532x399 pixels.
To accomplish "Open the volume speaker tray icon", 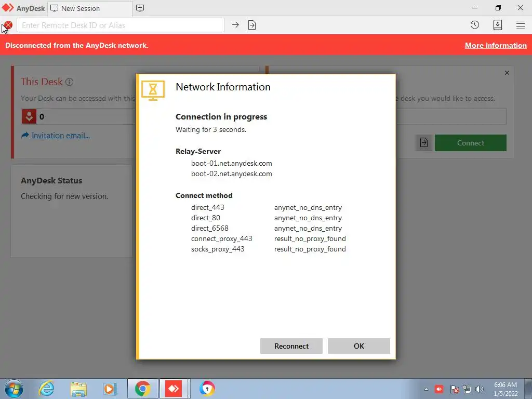I will 480,389.
